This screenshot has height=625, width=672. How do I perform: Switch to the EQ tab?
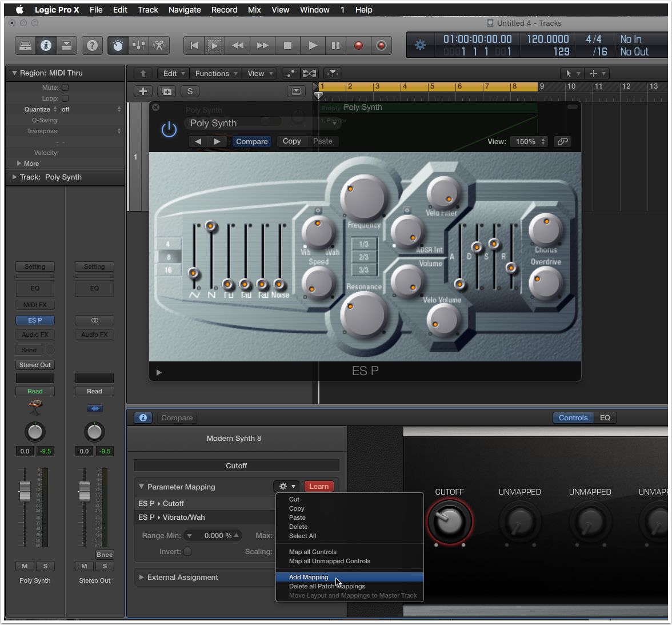(605, 418)
